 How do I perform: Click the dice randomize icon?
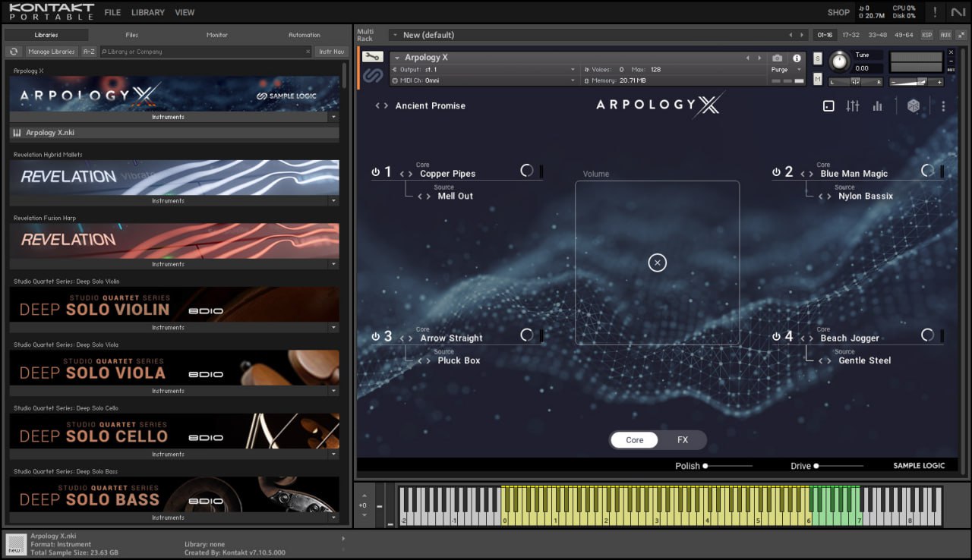(914, 106)
